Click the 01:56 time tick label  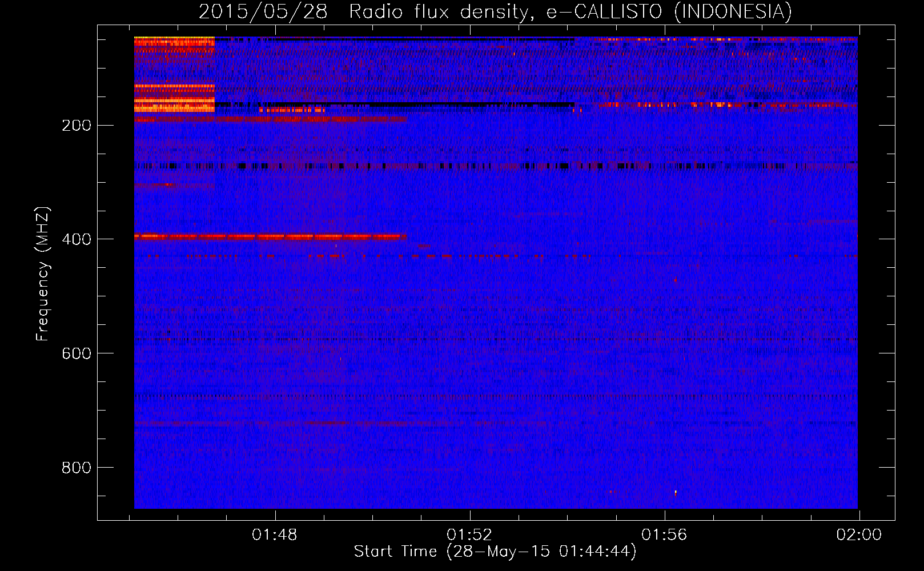click(x=664, y=535)
